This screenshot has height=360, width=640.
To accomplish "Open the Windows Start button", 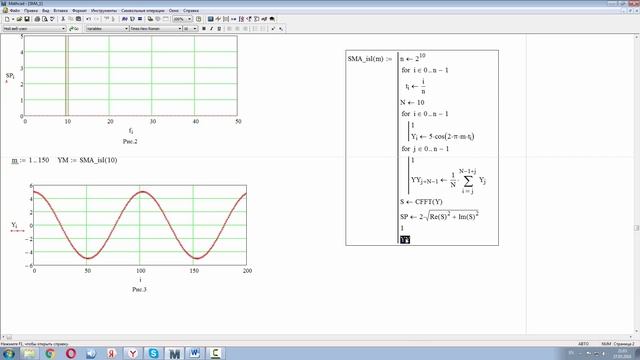I will tap(9, 353).
